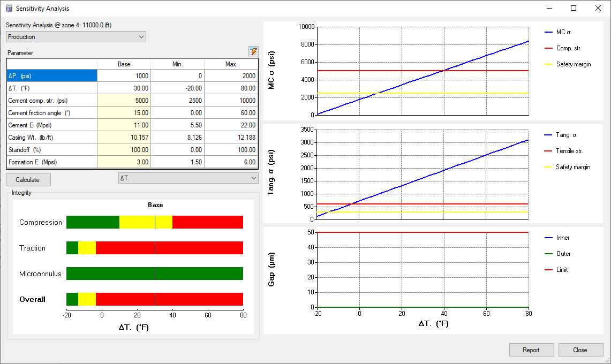Click the Report button

531,350
